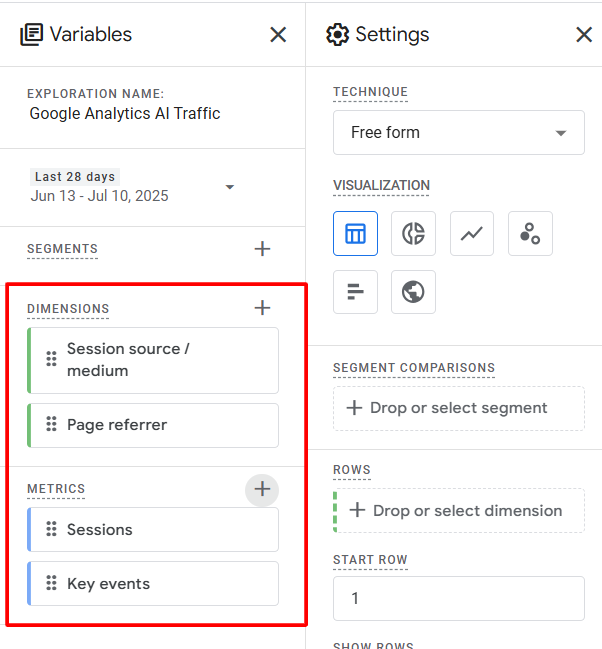Add a new dimension with plus icon

point(262,308)
